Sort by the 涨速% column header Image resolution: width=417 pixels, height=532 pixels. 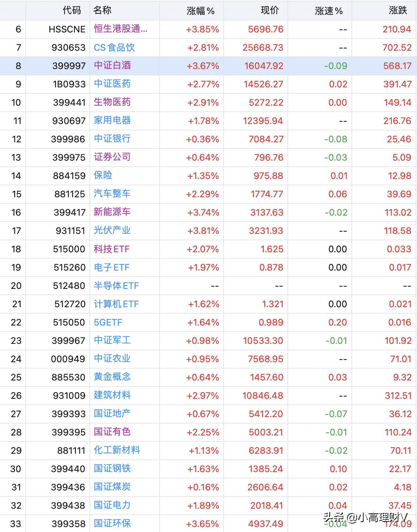[329, 11]
